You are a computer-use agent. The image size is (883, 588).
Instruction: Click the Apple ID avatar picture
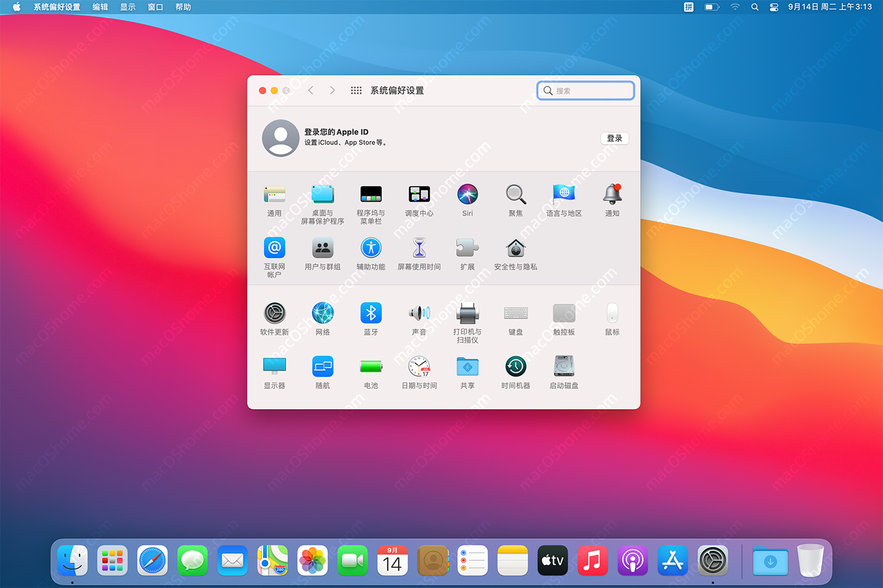click(281, 138)
